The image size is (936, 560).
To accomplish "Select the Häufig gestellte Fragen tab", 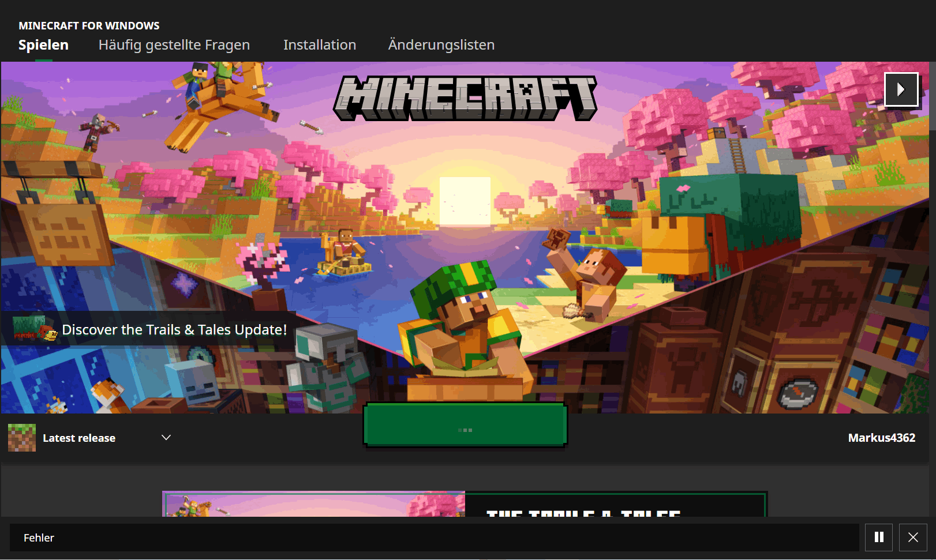I will [174, 44].
